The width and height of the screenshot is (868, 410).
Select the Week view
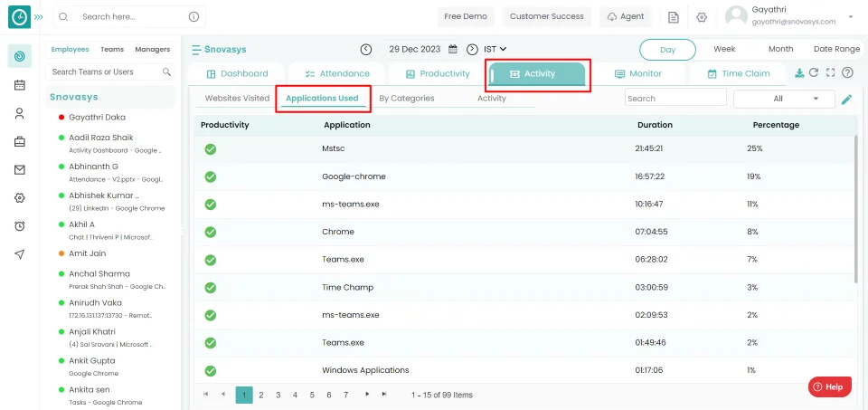[x=724, y=49]
